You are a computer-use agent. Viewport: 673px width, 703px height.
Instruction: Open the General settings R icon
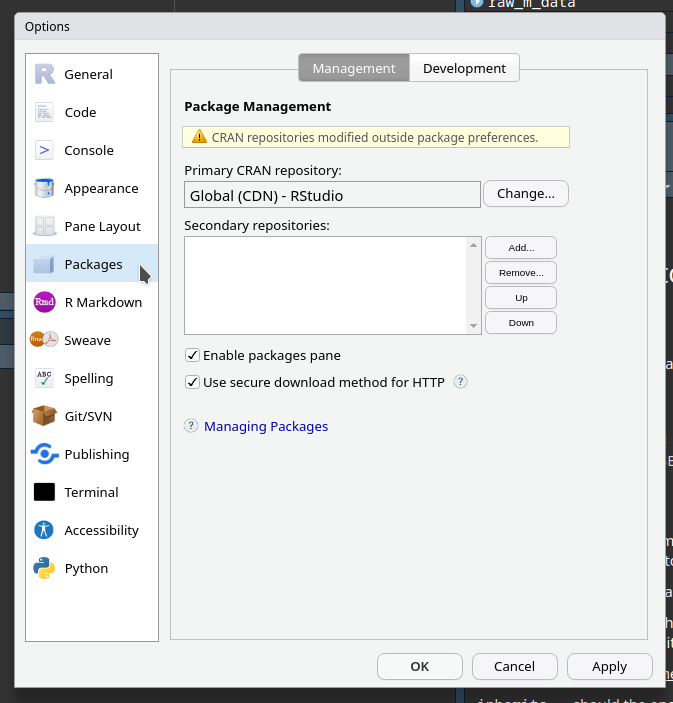44,74
